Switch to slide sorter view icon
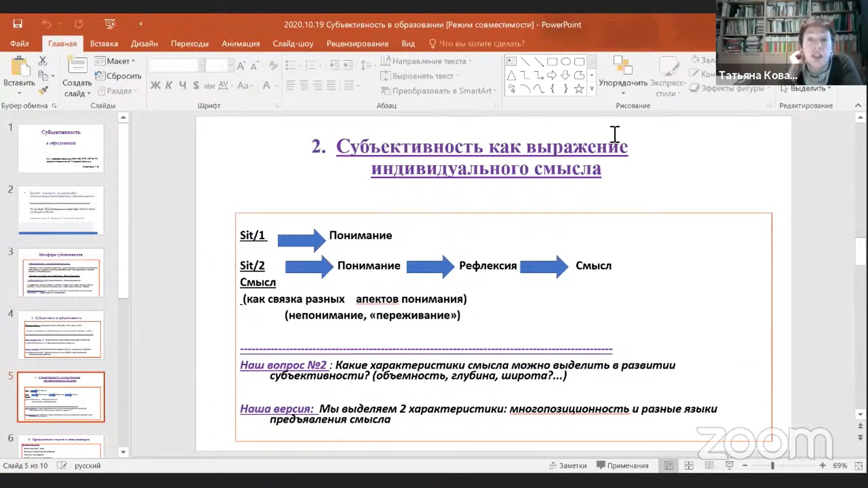The height and width of the screenshot is (488, 868). pos(689,465)
